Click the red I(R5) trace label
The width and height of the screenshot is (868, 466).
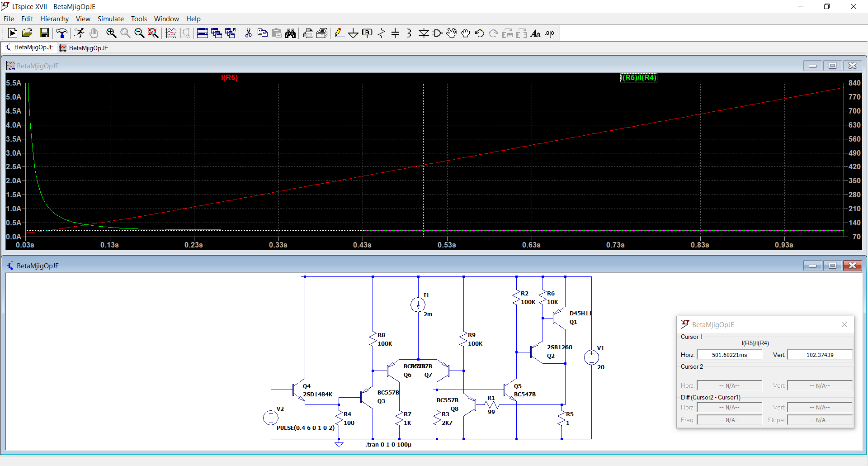[229, 77]
